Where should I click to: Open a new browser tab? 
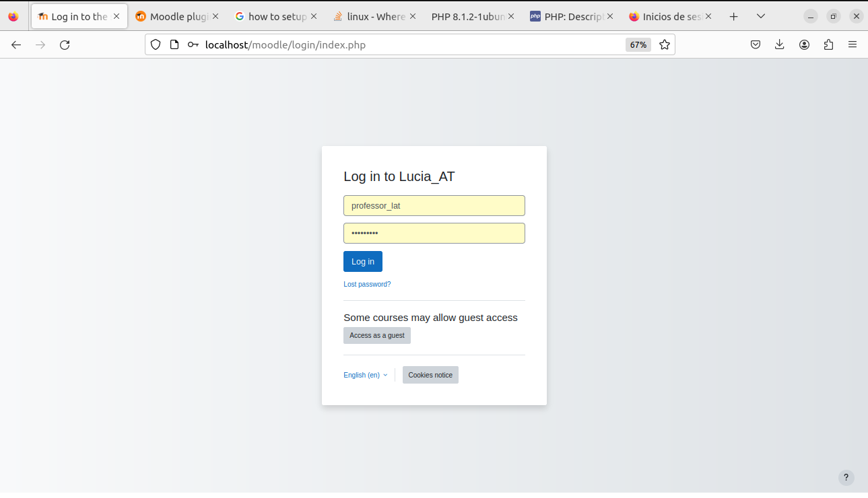tap(734, 16)
